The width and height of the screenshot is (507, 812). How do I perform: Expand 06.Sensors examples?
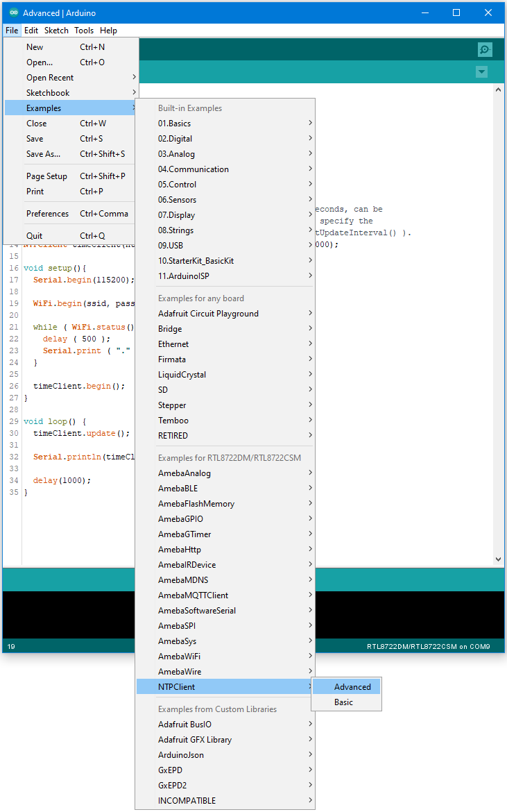click(225, 200)
